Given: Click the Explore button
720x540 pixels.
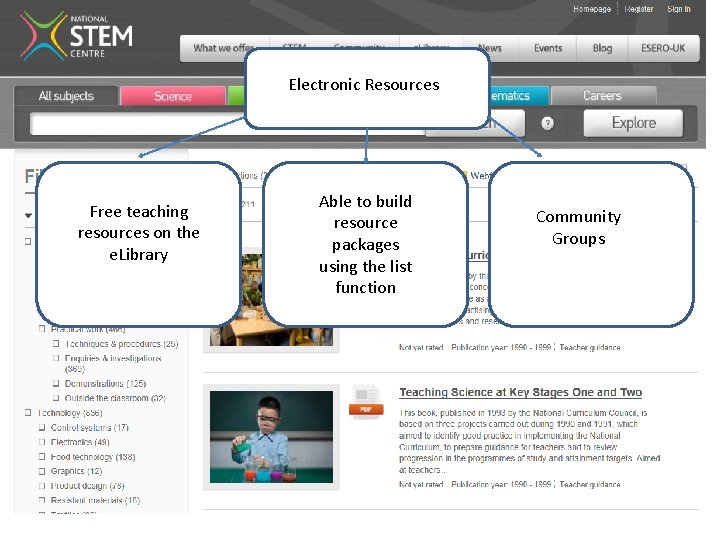Looking at the screenshot, I should tap(633, 123).
